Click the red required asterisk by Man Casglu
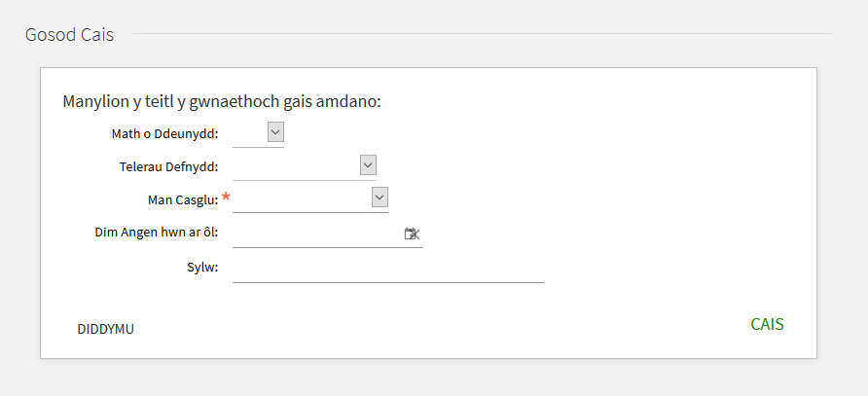This screenshot has width=868, height=396. tap(226, 197)
